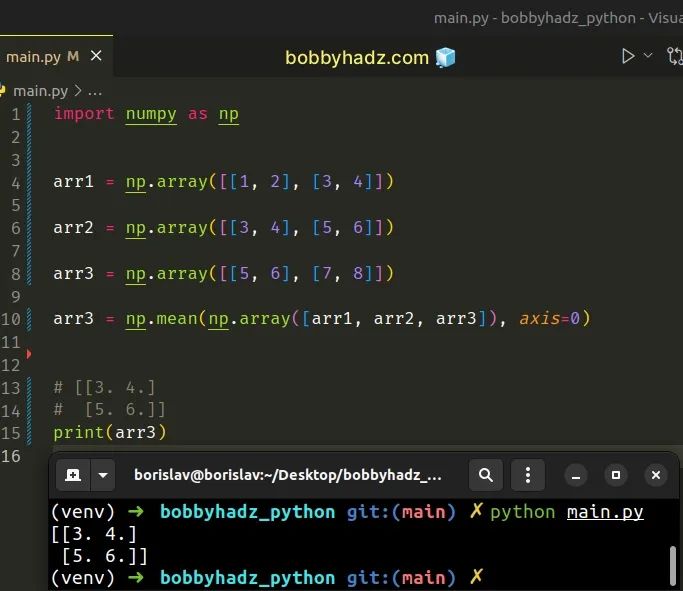Image resolution: width=683 pixels, height=591 pixels.
Task: Click 'numpy' module name on line 1
Action: (x=151, y=114)
